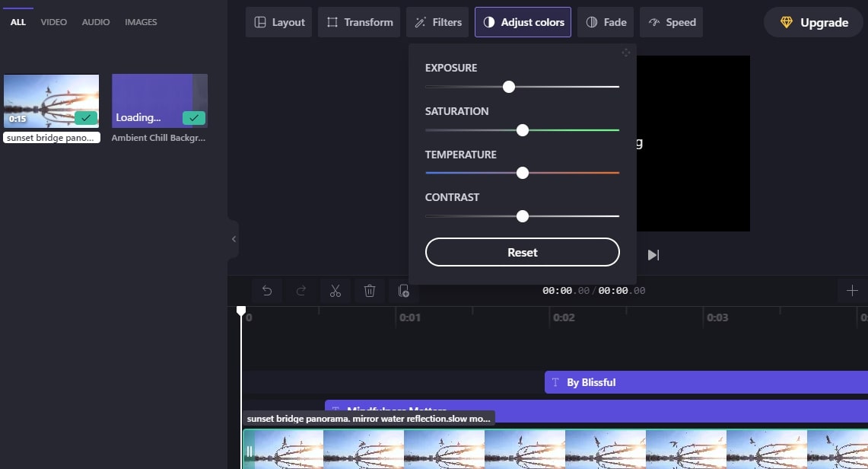868x469 pixels.
Task: Reset all color adjustments
Action: click(522, 252)
